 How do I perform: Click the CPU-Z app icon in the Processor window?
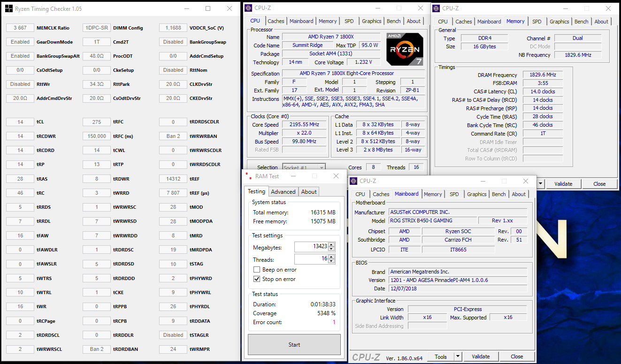coord(248,8)
